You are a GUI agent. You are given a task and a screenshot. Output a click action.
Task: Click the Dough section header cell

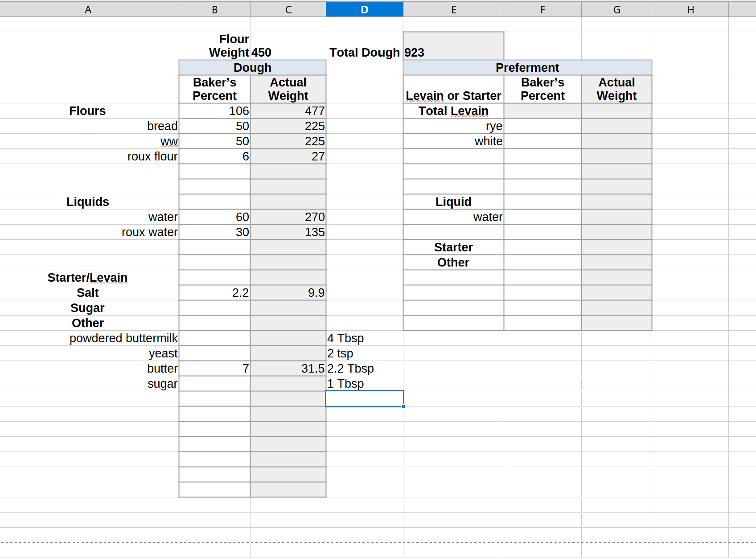click(252, 68)
